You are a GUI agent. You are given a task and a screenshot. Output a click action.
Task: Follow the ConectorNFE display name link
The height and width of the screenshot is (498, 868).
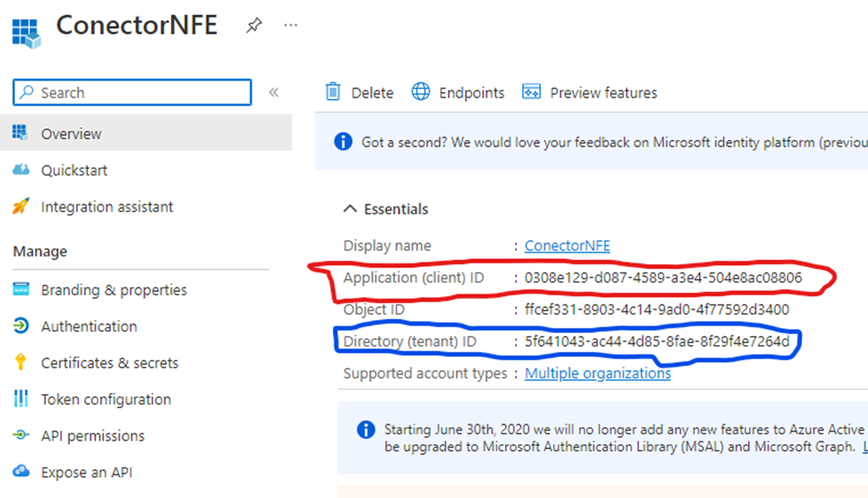tap(567, 245)
